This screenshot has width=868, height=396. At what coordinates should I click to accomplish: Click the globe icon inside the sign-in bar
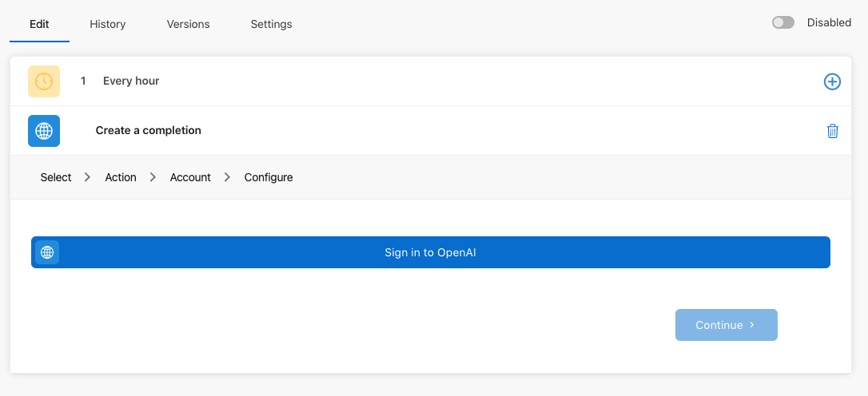click(x=47, y=252)
